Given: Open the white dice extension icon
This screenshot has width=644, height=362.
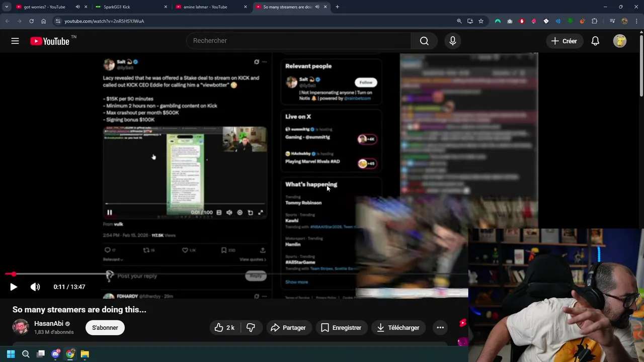Looking at the screenshot, I should (x=546, y=21).
